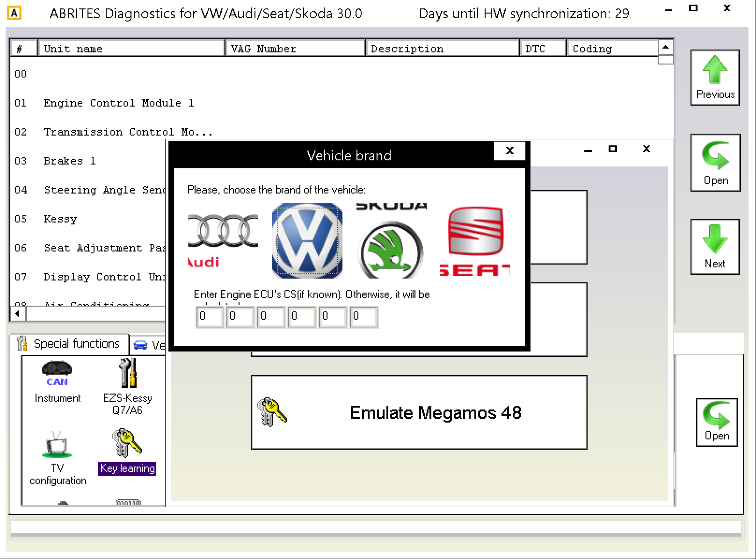
Task: Maximize the key learning window behind dialog
Action: click(x=612, y=149)
